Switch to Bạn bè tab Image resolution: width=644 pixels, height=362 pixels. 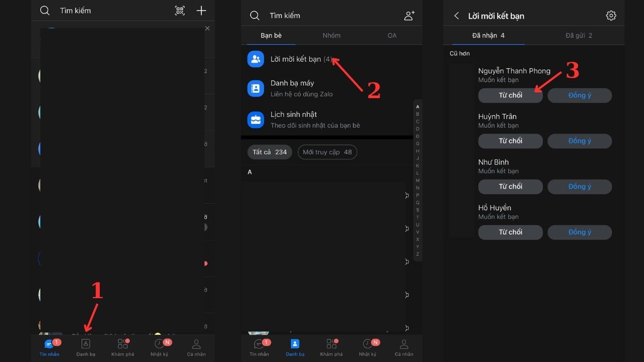click(x=271, y=35)
